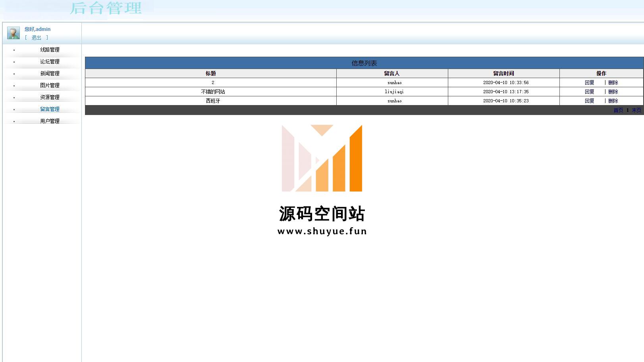Viewport: 644px width, 362px height.
Task: Log out via 退出 link
Action: click(x=36, y=38)
